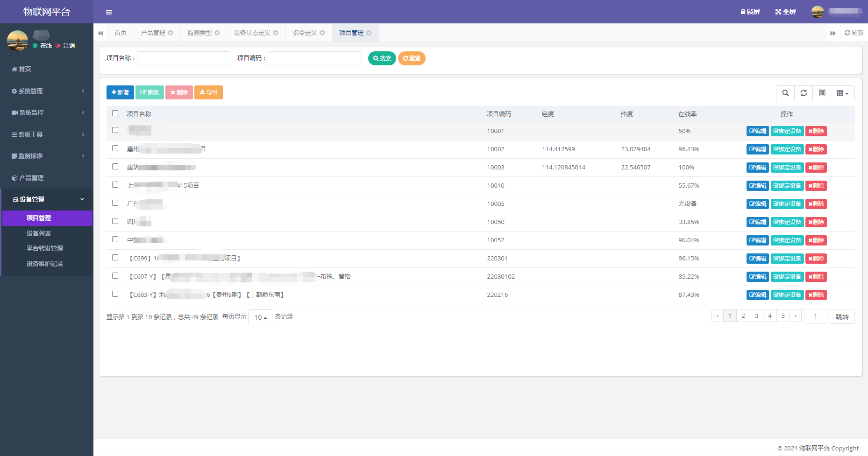
Task: Open 设备列表 in the sidebar
Action: (x=39, y=233)
